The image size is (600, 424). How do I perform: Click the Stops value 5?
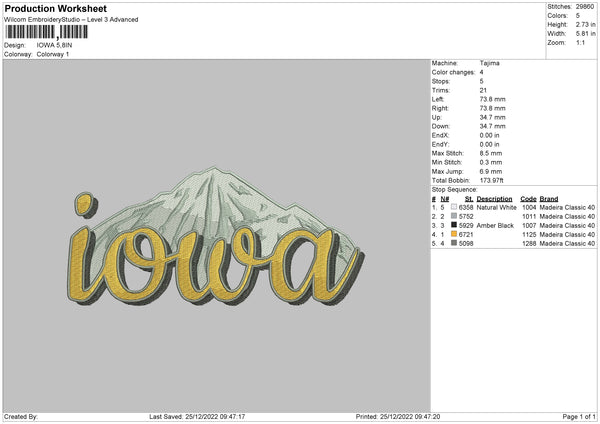point(481,82)
